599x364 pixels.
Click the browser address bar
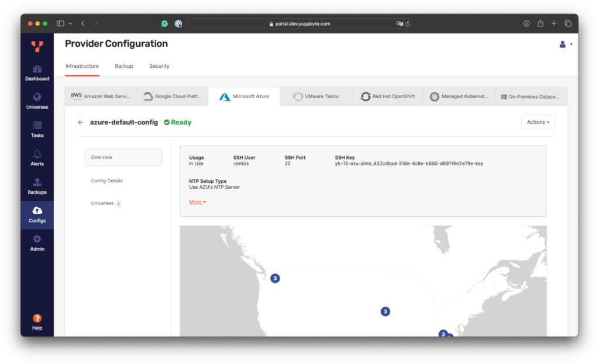tap(299, 24)
